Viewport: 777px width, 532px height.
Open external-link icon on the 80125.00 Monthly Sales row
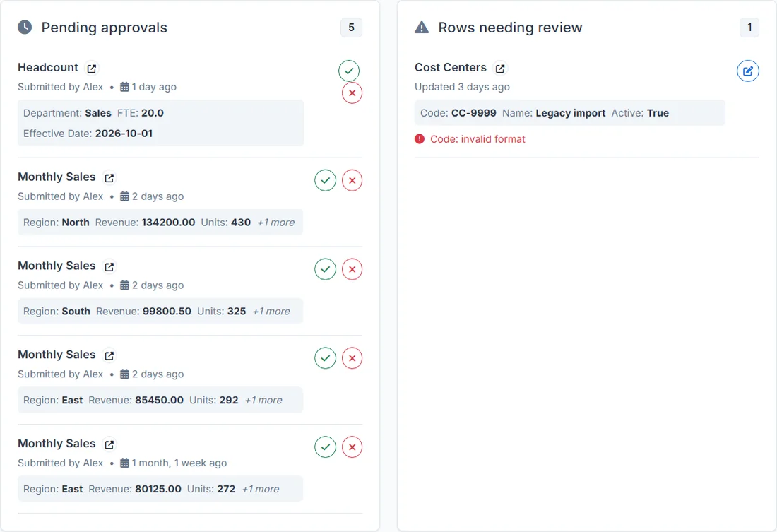[x=109, y=444]
